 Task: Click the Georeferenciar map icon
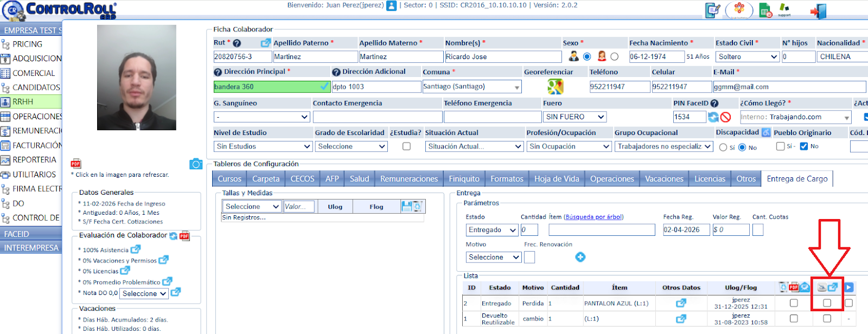555,87
